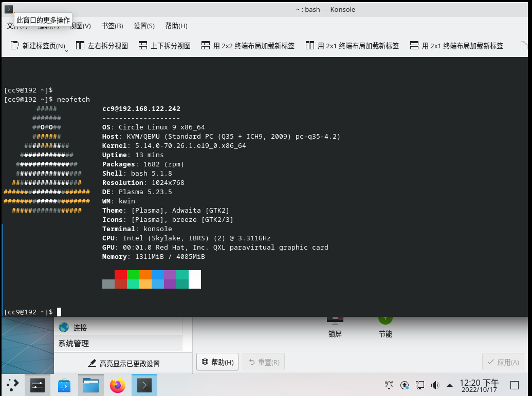The width and height of the screenshot is (532, 396).
Task: Click 新建标签页(N) toolbar button
Action: click(x=38, y=46)
